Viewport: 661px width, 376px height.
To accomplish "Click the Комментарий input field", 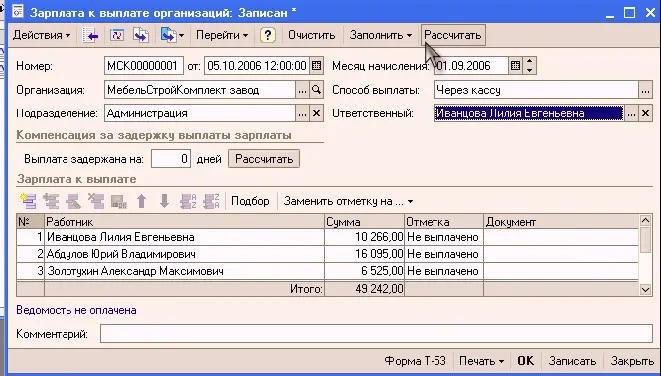I will coord(376,334).
